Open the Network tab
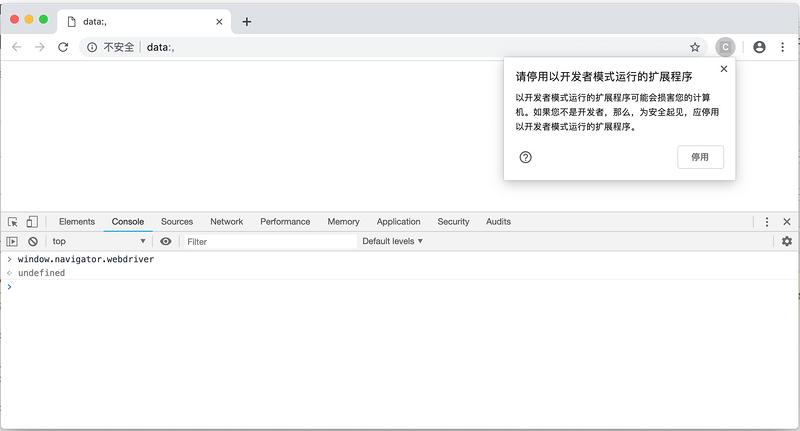This screenshot has height=431, width=800. pyautogui.click(x=227, y=222)
